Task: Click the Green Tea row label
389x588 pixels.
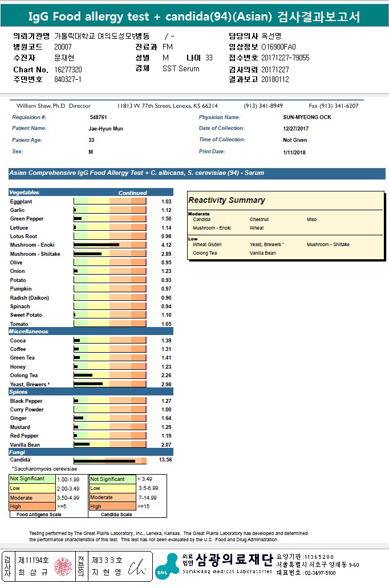Action: pos(22,358)
